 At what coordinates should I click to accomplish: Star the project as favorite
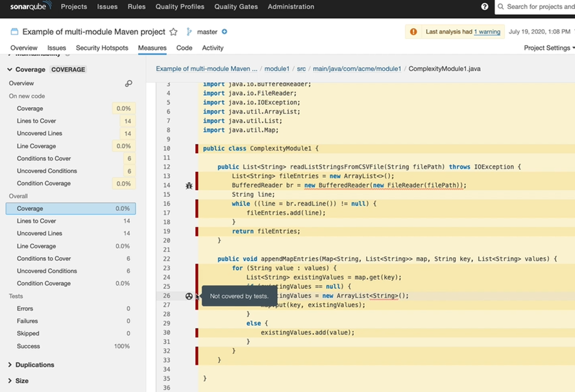coord(173,32)
